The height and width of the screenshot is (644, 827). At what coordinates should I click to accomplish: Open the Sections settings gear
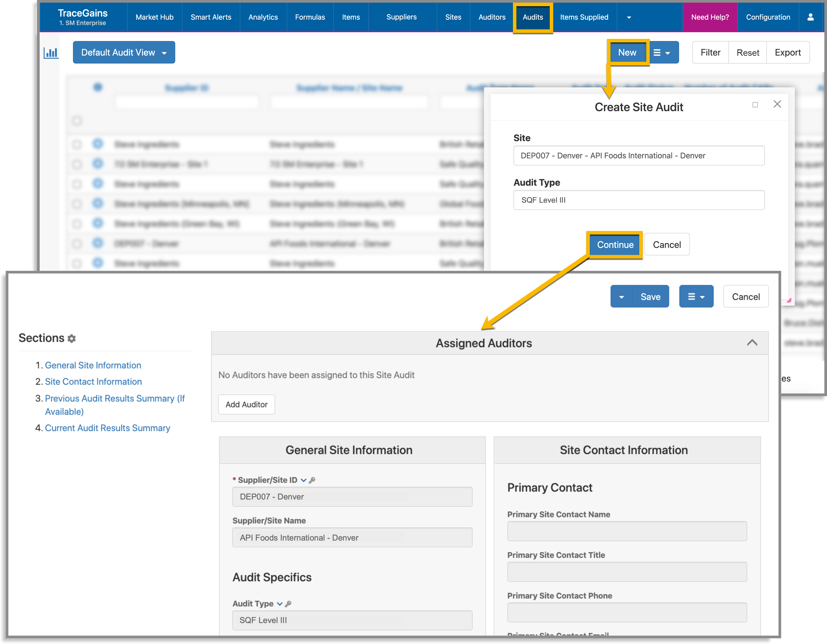(72, 338)
